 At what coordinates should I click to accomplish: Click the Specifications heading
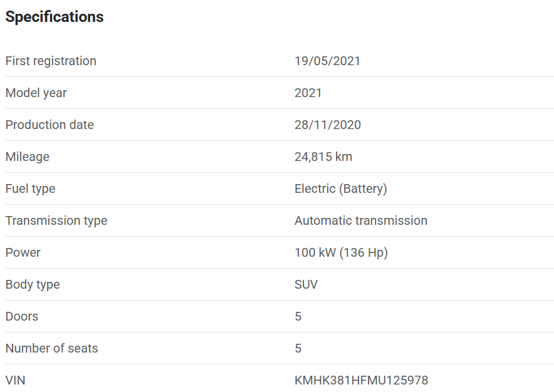pyautogui.click(x=55, y=17)
